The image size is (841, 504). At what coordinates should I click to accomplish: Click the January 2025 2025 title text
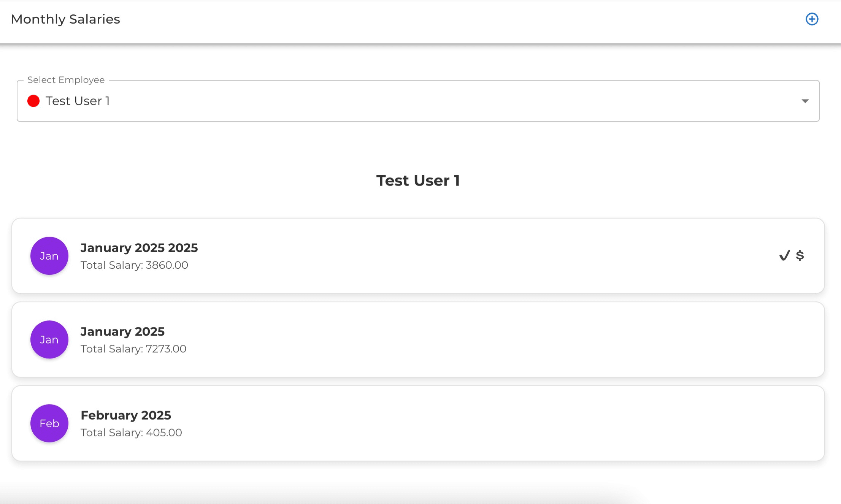click(139, 248)
